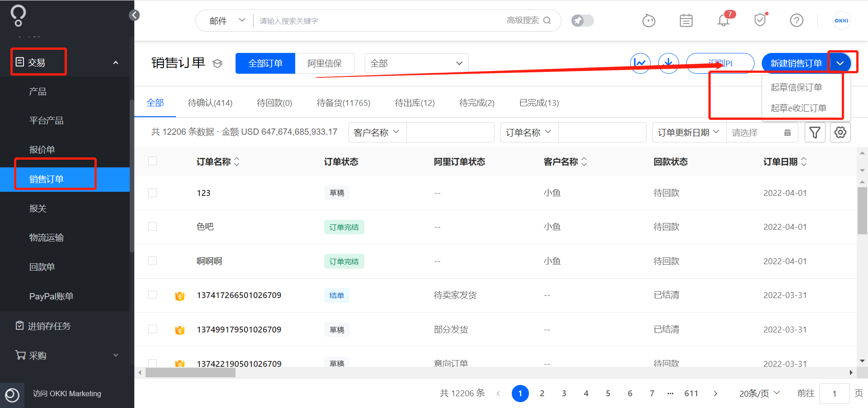Switch to the 待备货(11765) tab

pyautogui.click(x=344, y=103)
